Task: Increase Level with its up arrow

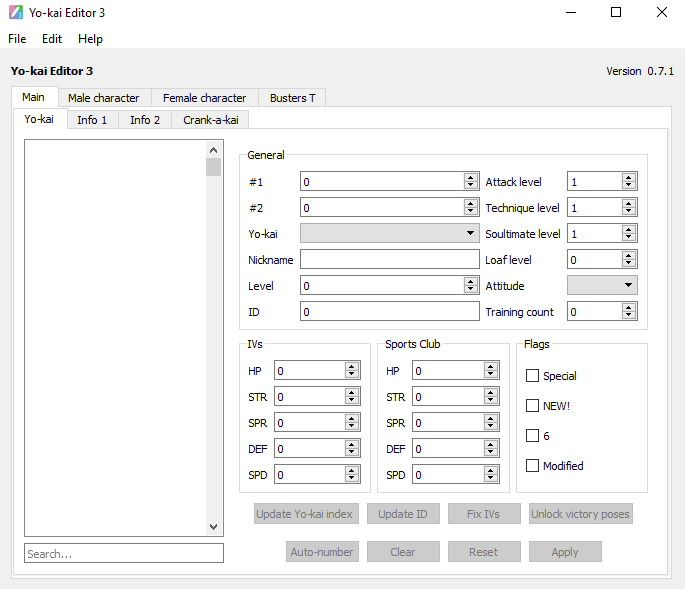Action: tap(471, 281)
